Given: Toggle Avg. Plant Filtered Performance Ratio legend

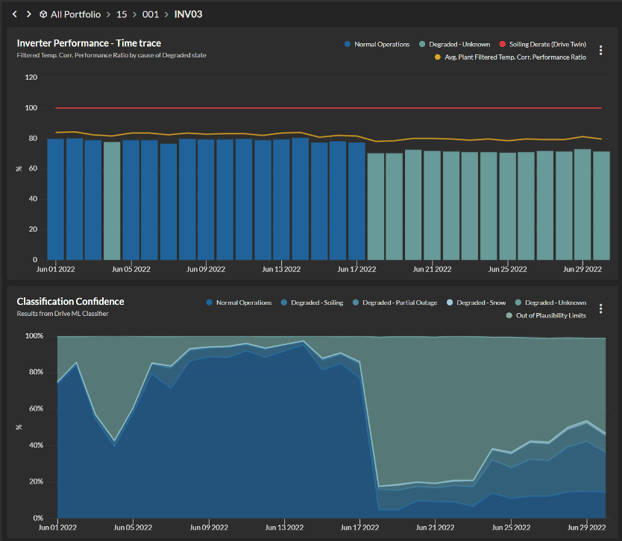Looking at the screenshot, I should point(515,58).
